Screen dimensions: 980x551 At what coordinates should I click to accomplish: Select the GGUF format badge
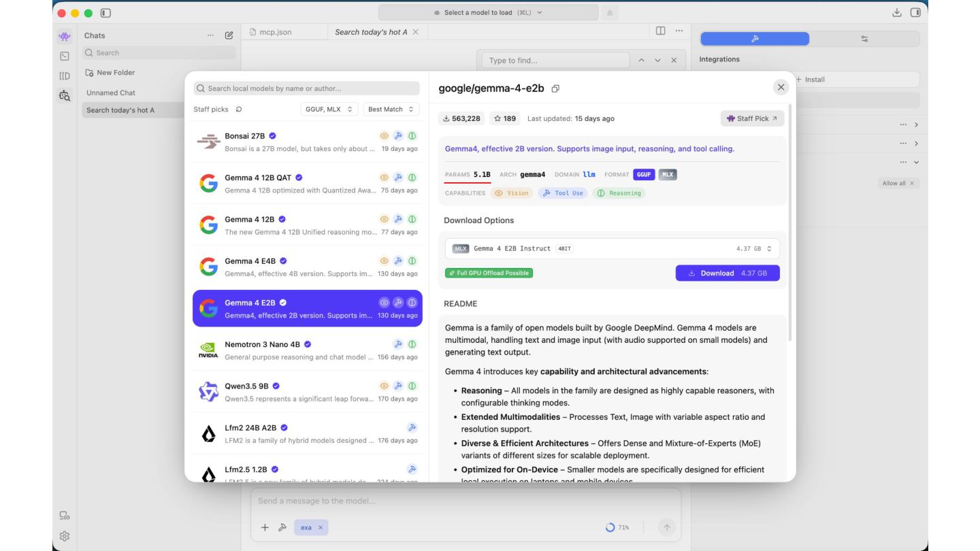click(x=644, y=175)
